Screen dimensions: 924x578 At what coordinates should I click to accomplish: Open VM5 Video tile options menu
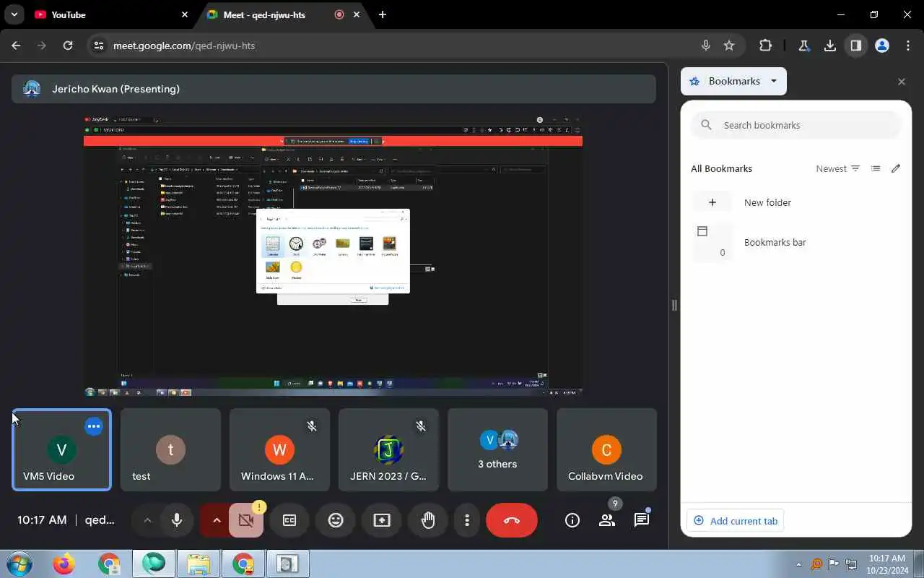(94, 426)
